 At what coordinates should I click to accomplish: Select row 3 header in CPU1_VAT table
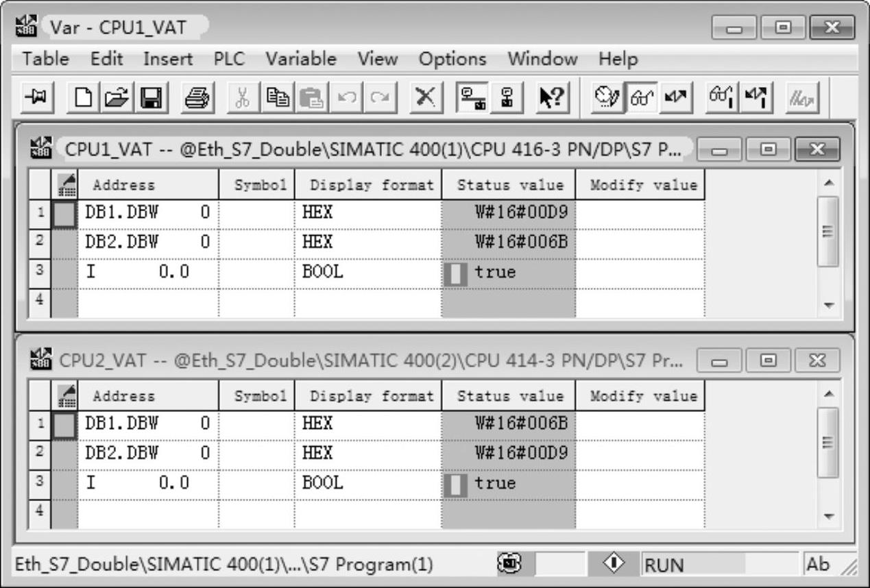[x=39, y=272]
